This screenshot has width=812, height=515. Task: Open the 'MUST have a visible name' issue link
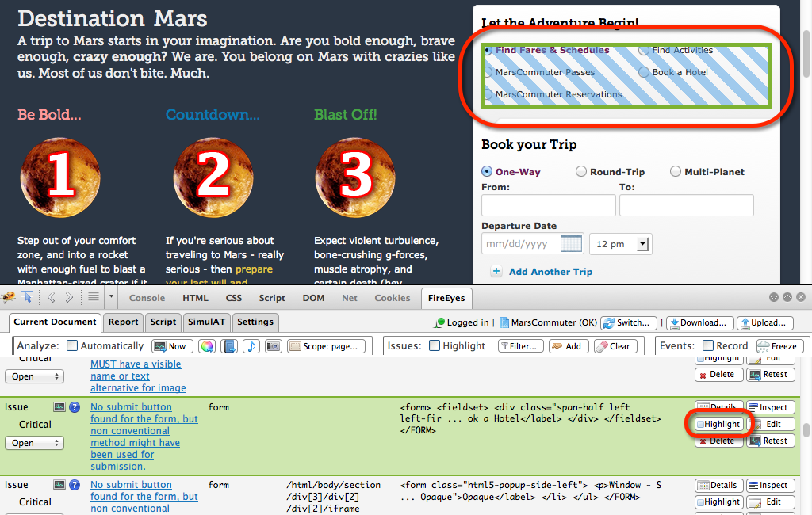138,376
